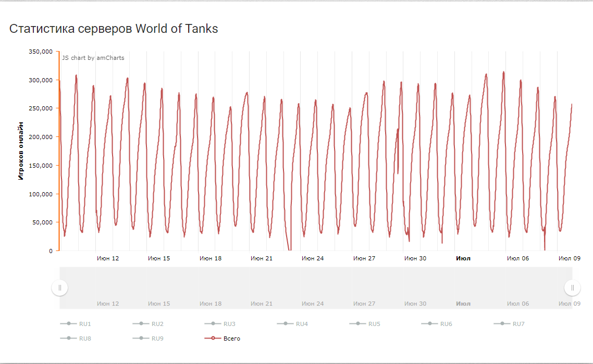Click the Июн 12 label under the chart

pos(108,258)
